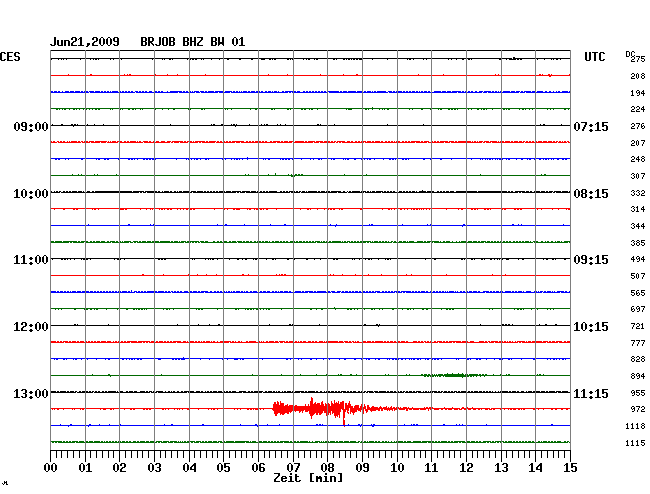This screenshot has width=650, height=494.
Task: Select the DC value 275
Action: [x=638, y=59]
